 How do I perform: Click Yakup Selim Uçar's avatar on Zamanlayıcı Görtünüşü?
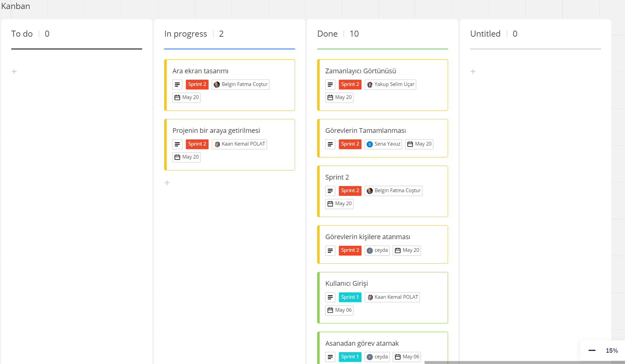pyautogui.click(x=370, y=84)
